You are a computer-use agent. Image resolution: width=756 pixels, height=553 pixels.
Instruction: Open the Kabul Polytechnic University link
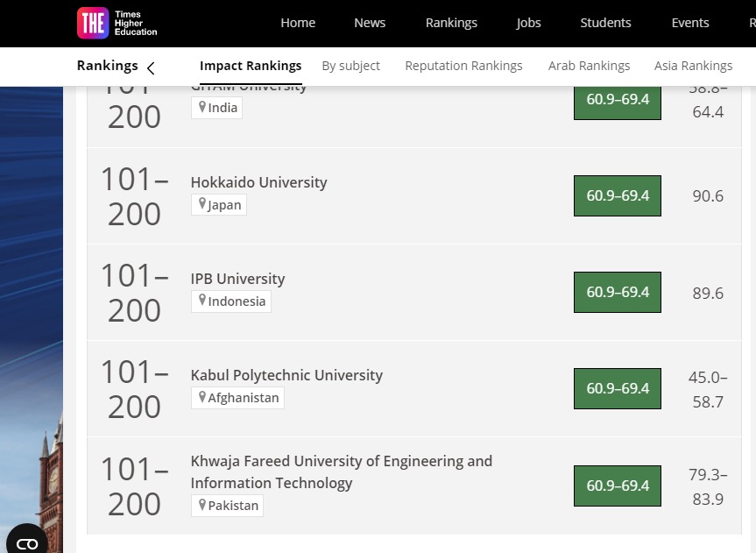tap(286, 375)
